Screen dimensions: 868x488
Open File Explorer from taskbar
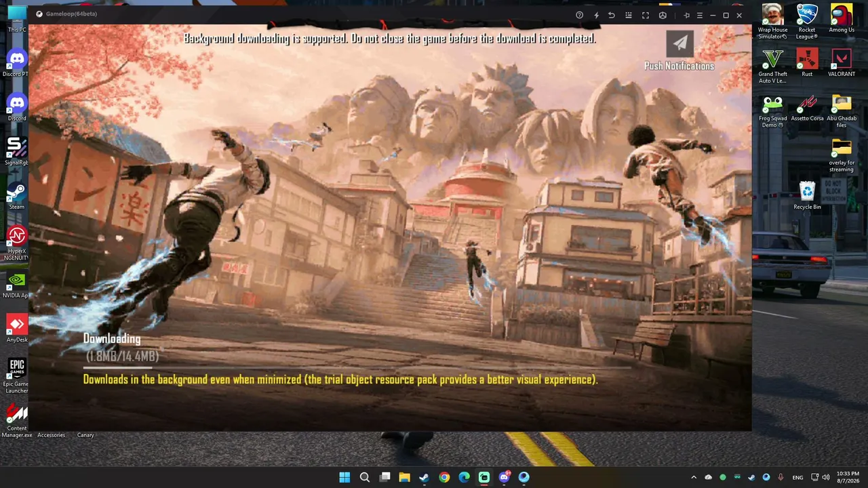405,477
